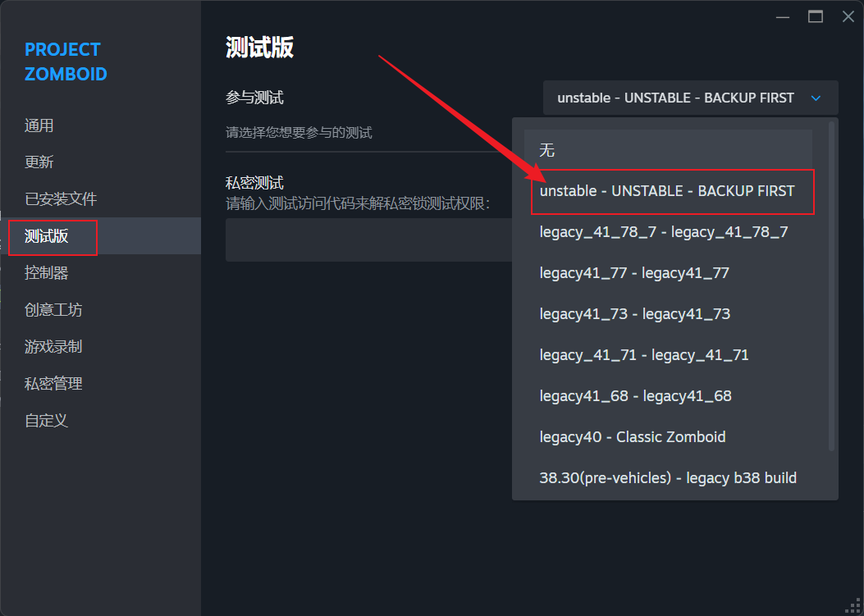Go to the 控制器 settings
864x616 pixels.
pyautogui.click(x=47, y=273)
